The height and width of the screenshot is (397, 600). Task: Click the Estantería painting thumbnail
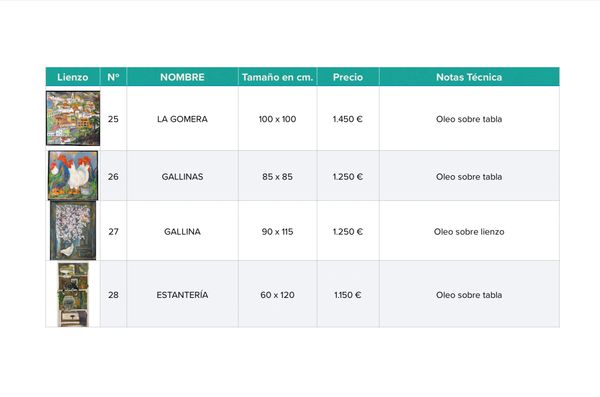click(x=73, y=294)
